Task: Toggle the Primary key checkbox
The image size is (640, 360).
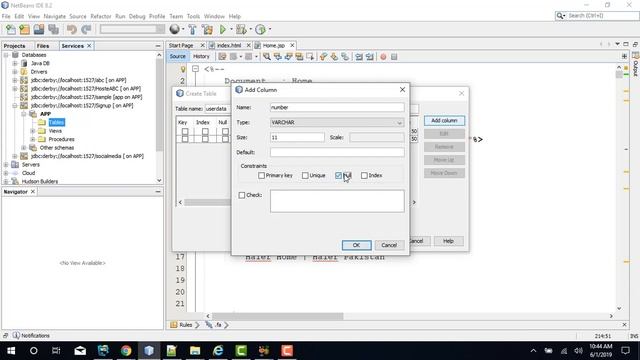Action: [262, 176]
